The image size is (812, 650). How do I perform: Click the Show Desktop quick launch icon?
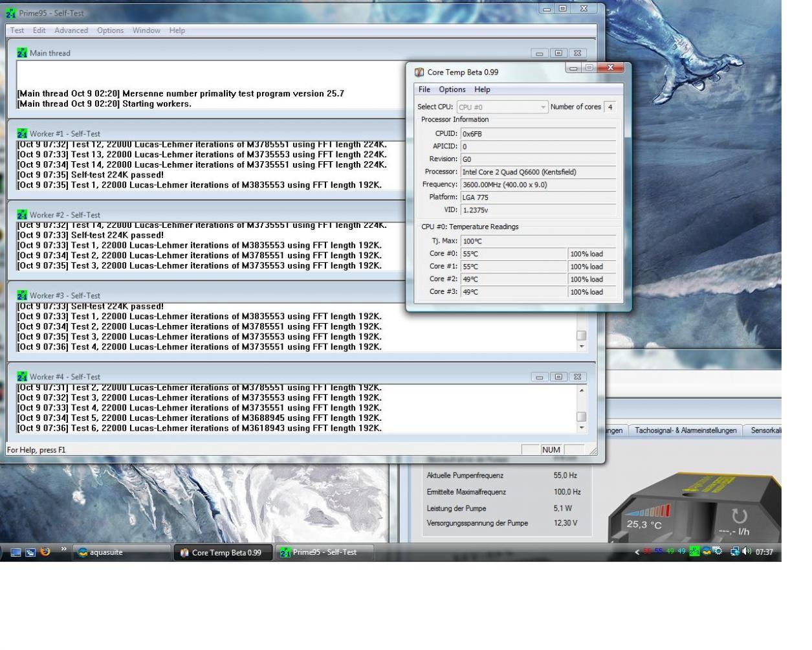point(16,552)
